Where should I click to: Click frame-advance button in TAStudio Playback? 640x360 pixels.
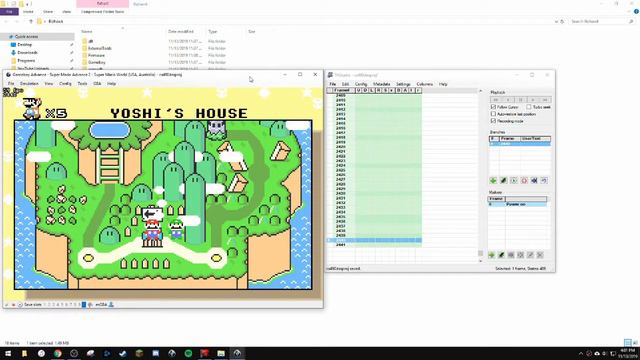click(533, 100)
